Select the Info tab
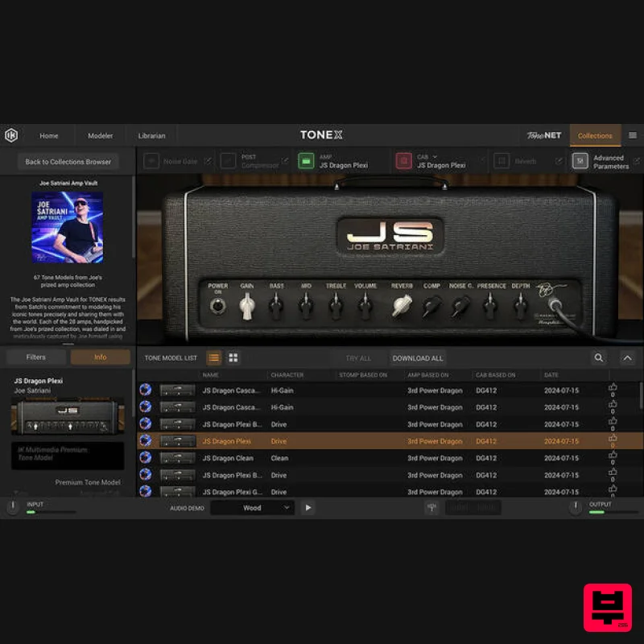The height and width of the screenshot is (644, 644). [100, 357]
